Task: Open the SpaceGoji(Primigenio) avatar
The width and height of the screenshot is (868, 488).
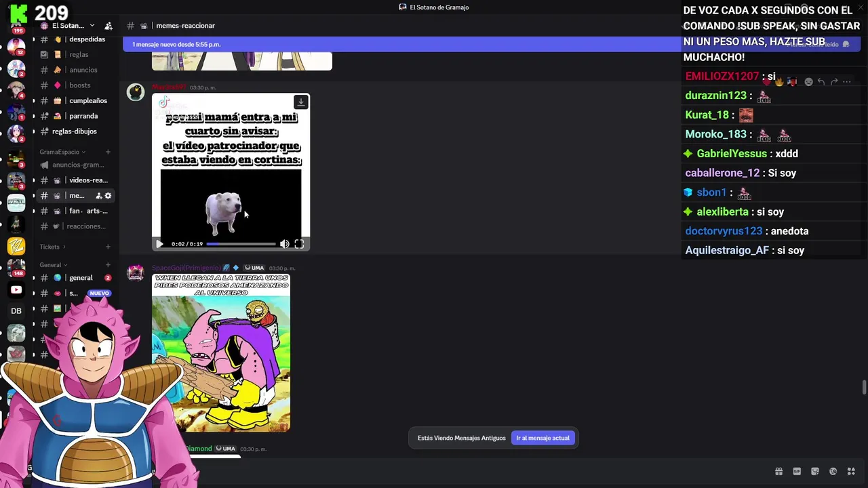Action: [136, 273]
